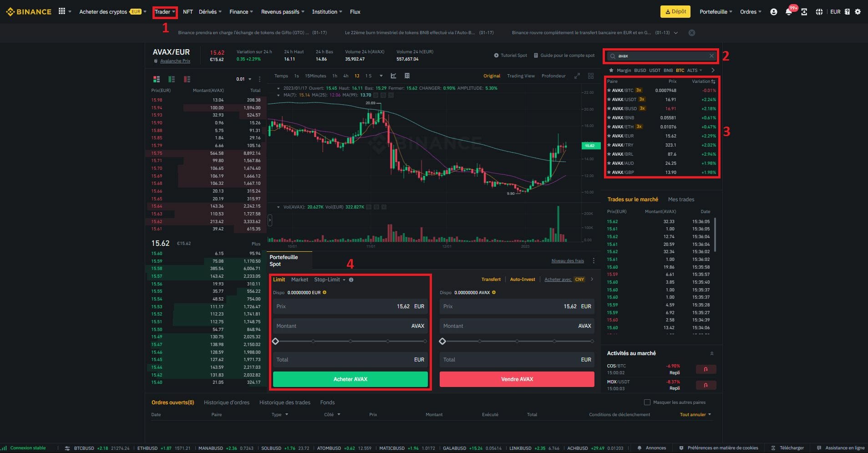
Task: Expand chart to fullscreen
Action: coord(577,76)
